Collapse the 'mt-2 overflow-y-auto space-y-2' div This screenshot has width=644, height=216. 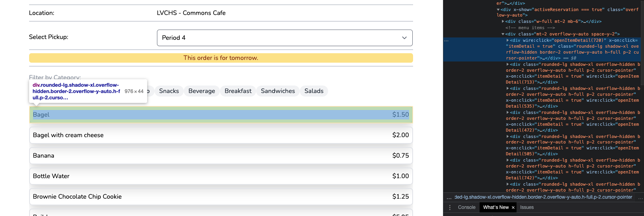(x=503, y=34)
